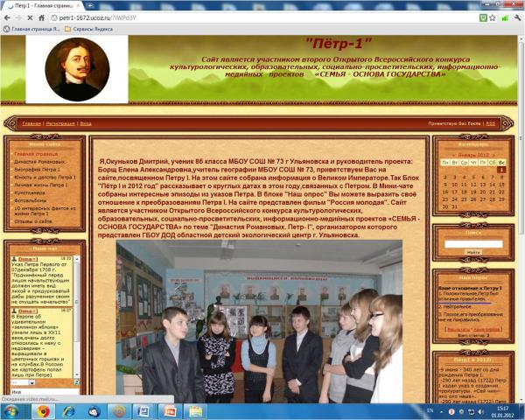Click the taskbar clock showing 15:17

502,411
